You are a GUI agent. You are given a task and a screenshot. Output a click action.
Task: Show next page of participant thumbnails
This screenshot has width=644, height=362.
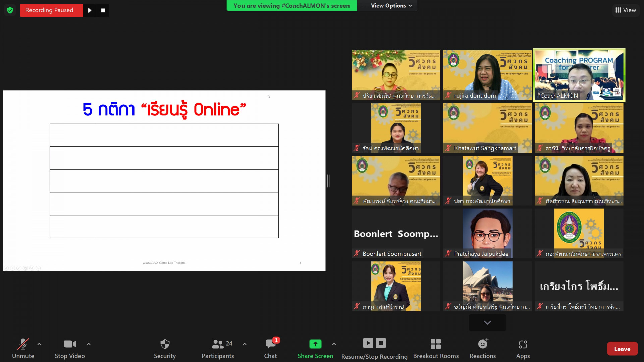coord(487,323)
